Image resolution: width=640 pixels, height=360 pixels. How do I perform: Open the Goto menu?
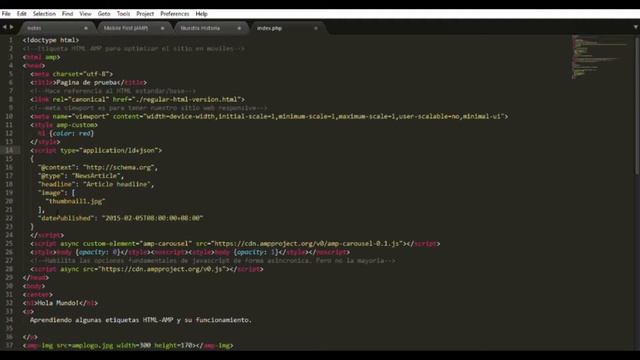click(104, 14)
